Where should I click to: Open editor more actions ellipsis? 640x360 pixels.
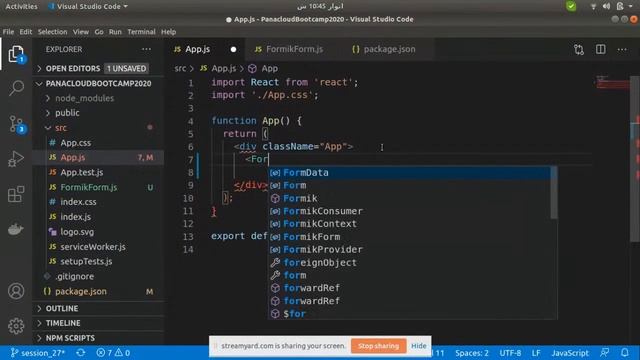tap(622, 49)
